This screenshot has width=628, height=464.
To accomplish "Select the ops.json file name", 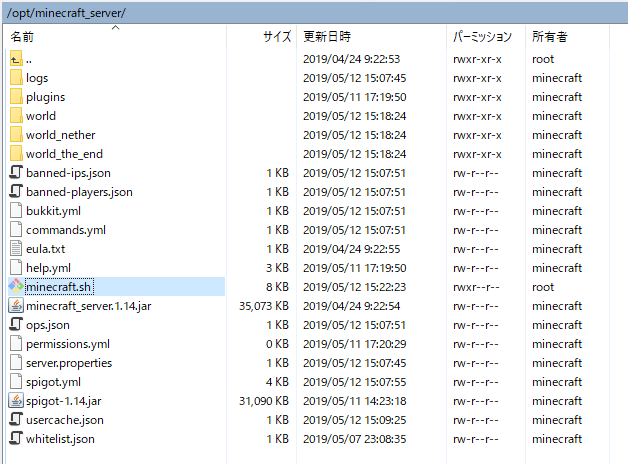I will 48,325.
